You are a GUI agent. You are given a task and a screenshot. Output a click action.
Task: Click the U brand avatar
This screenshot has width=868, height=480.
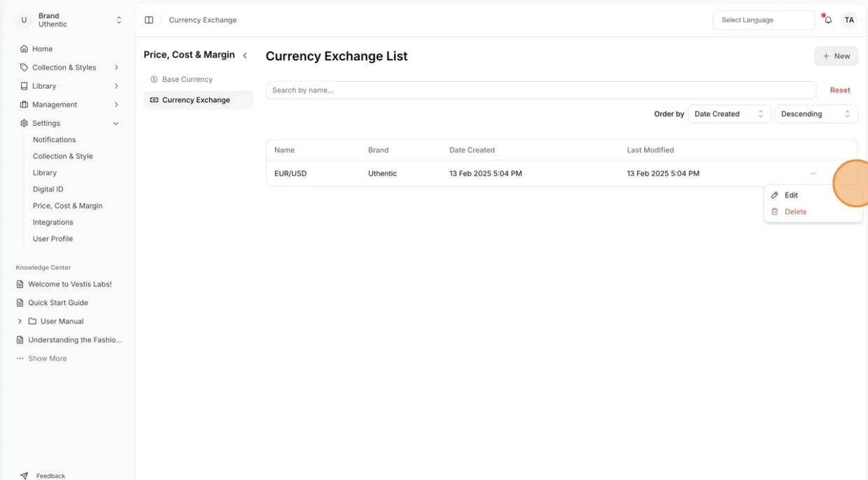point(24,20)
